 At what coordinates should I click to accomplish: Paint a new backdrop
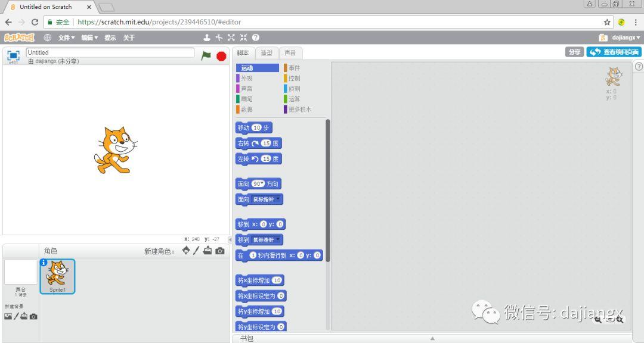pos(16,316)
